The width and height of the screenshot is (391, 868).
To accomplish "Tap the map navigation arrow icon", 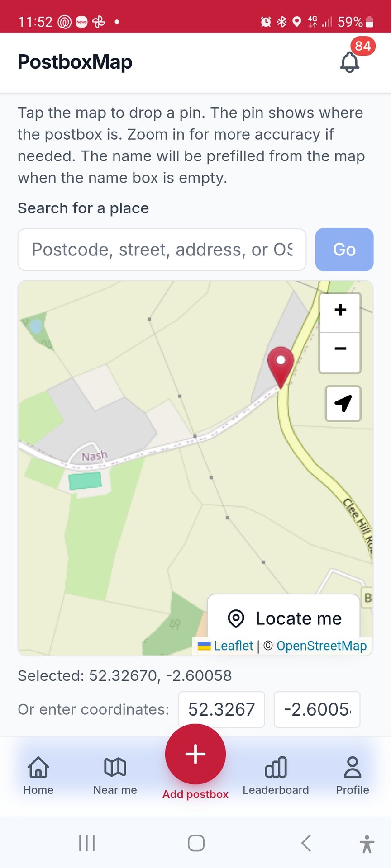I will [x=343, y=403].
